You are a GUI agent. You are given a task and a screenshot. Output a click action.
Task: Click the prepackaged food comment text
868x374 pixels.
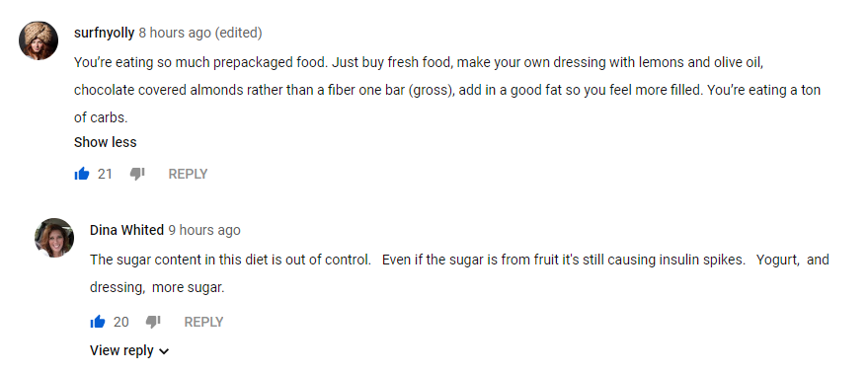click(x=447, y=90)
